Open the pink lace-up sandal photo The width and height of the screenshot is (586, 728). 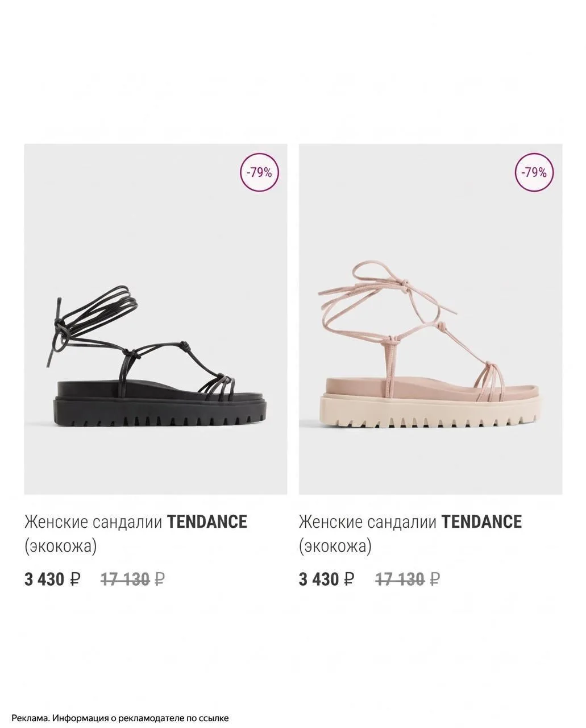point(430,319)
